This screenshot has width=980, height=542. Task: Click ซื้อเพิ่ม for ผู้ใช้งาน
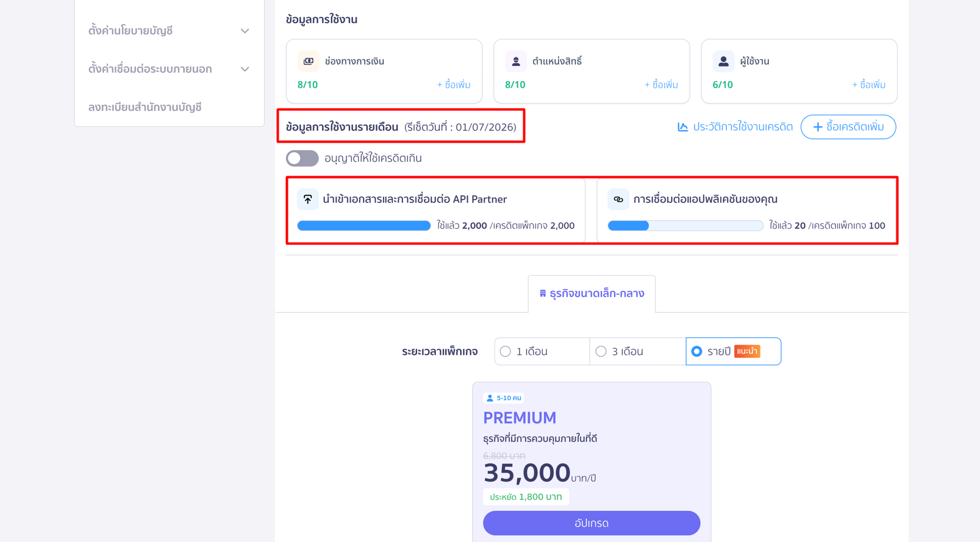click(x=868, y=85)
